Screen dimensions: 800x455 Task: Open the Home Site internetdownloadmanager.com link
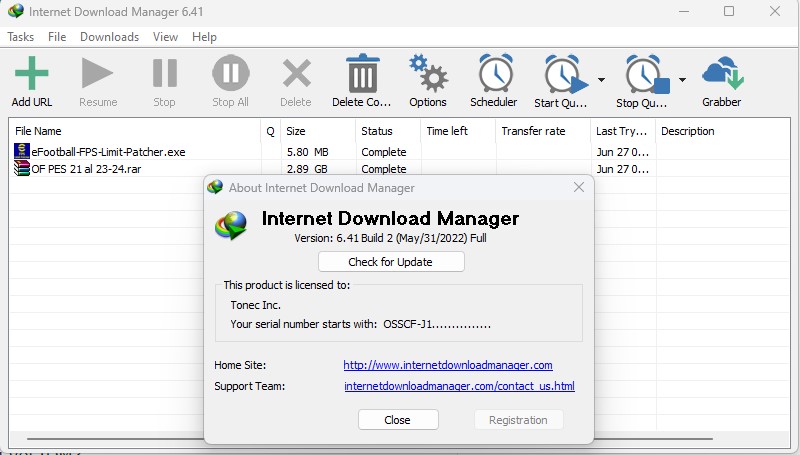(x=448, y=365)
